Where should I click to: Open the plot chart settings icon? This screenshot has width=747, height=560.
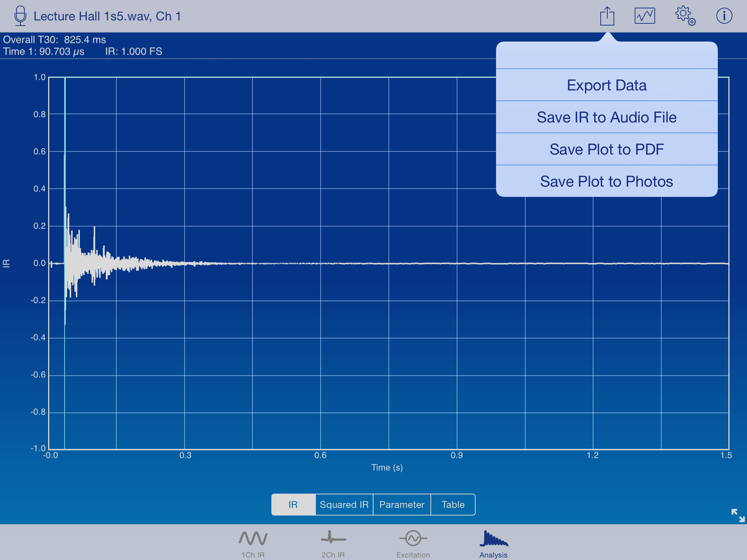coord(645,16)
